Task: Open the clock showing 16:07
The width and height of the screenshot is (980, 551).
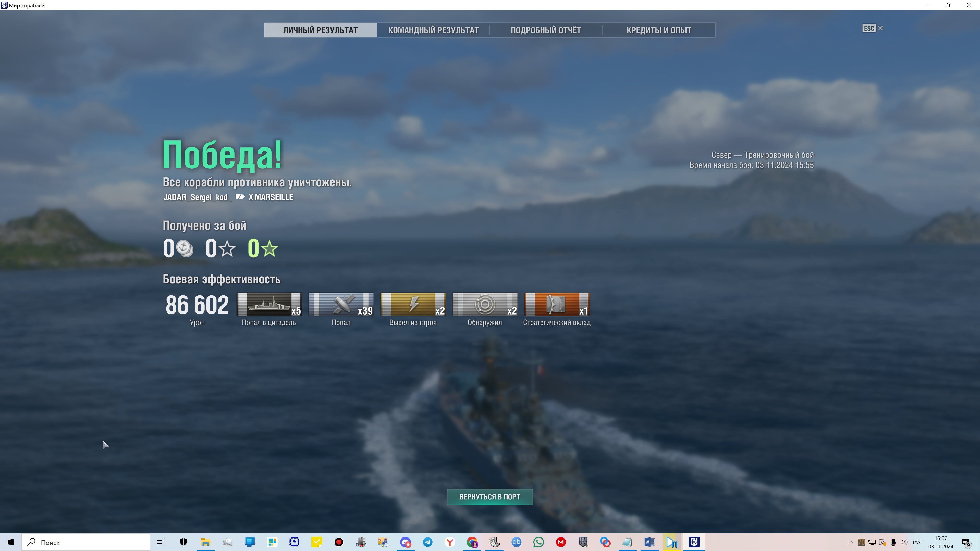Action: (940, 542)
